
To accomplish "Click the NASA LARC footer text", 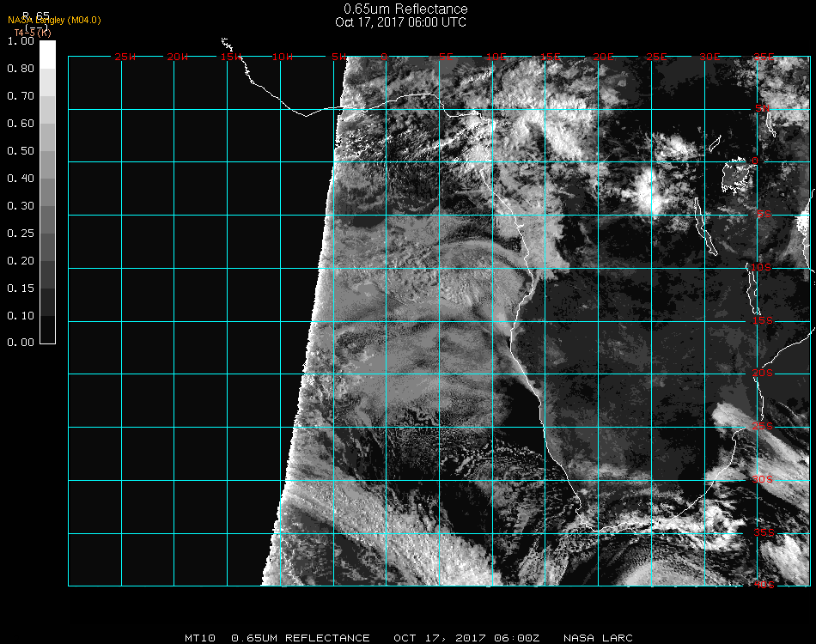I will [x=598, y=638].
